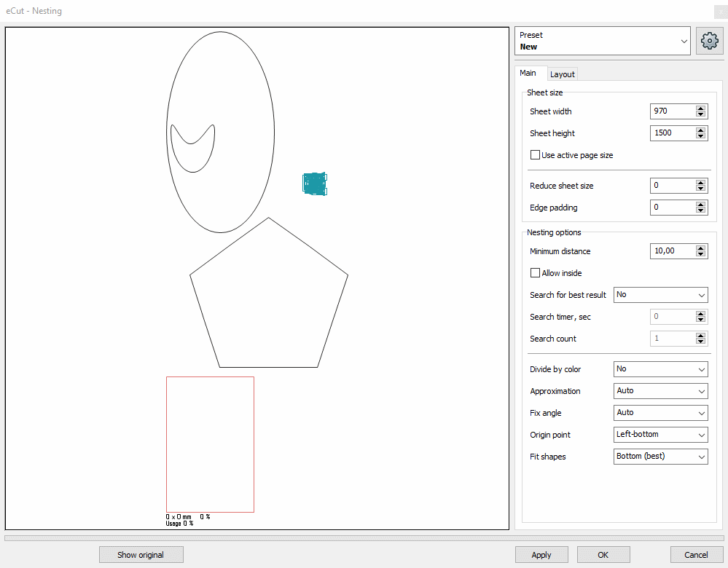
Task: Open the Preset dropdown
Action: pyautogui.click(x=601, y=42)
